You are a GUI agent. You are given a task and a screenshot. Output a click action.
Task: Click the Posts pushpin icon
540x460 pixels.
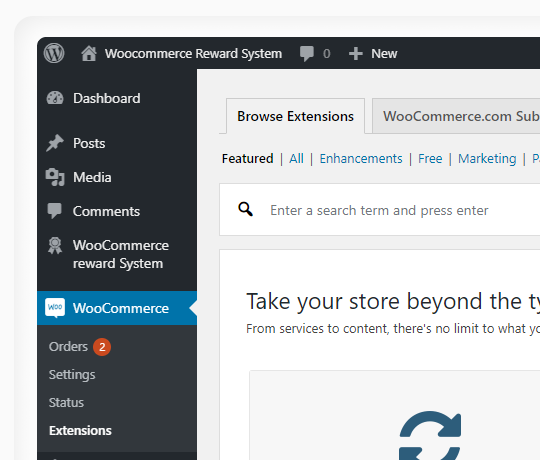[55, 143]
